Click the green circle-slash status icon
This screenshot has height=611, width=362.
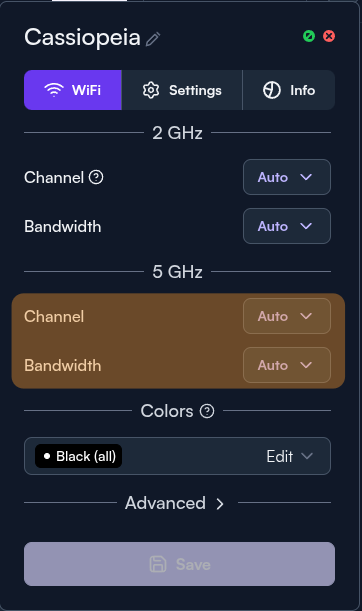[309, 36]
